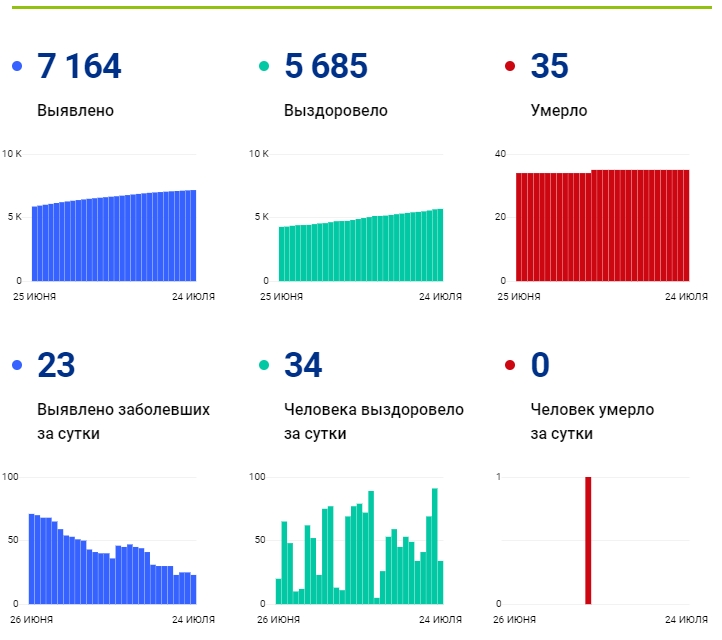This screenshot has height=640, width=722.
Task: Click tallest green bar near 24 июля in daily recovered chart
Action: click(x=435, y=546)
